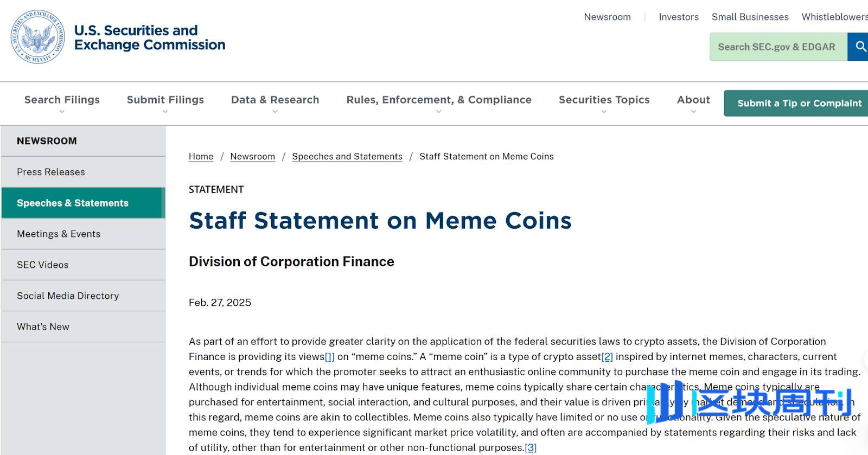Focus the Search SEC.gov & EDGAR field
The width and height of the screenshot is (868, 455).
[x=778, y=47]
